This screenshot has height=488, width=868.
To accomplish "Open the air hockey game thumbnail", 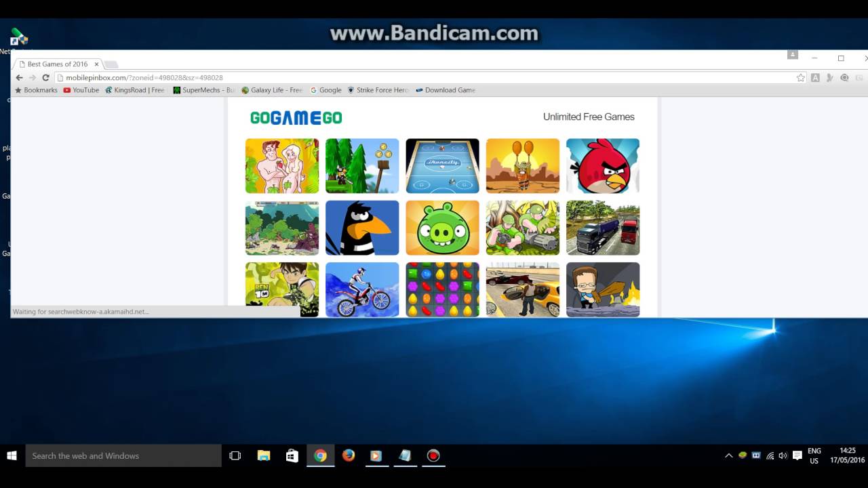I will click(442, 166).
